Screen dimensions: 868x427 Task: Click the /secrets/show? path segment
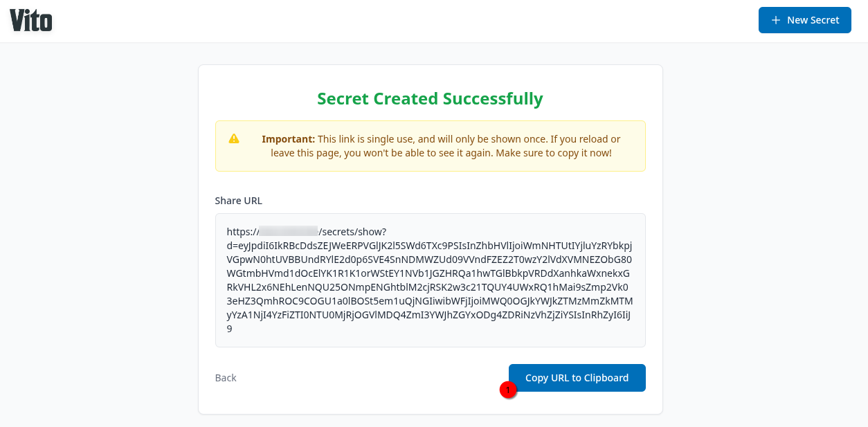pos(352,232)
